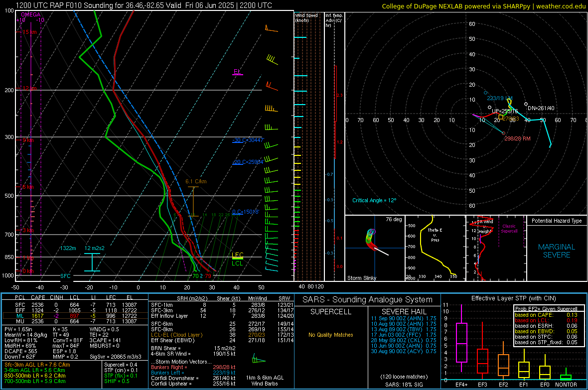Click the Theta-E v. Pres label
588x390 pixels.
435,235
